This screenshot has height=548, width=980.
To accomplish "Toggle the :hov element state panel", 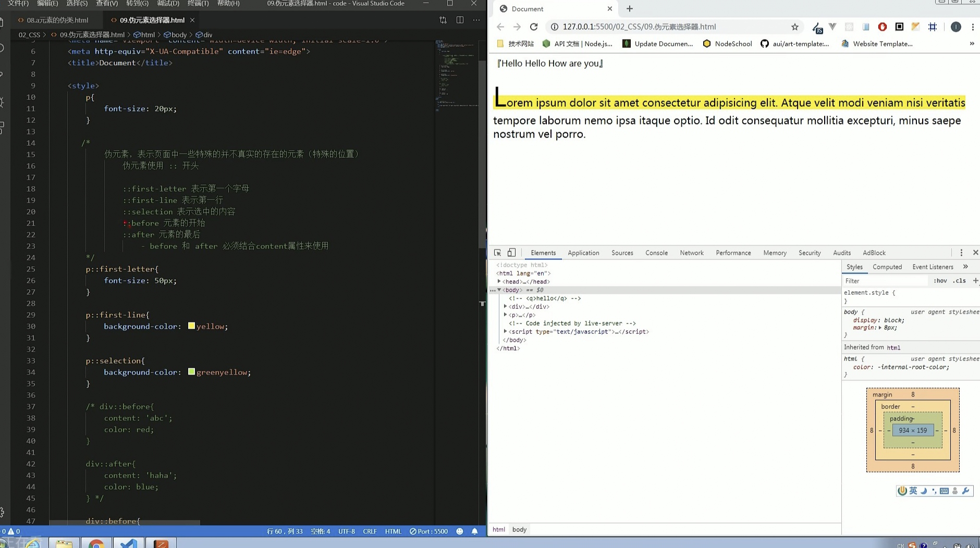I will (940, 281).
